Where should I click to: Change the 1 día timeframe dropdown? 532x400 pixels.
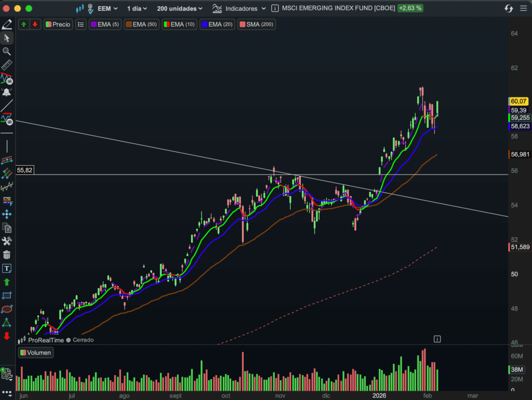(x=137, y=8)
